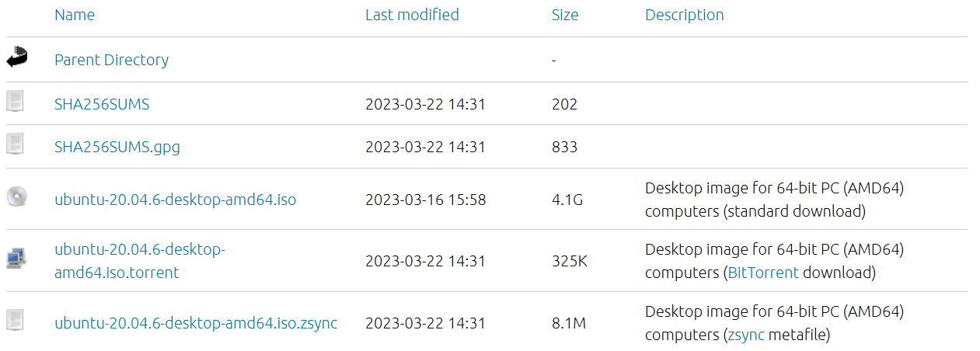Sort the listing by Description column
980x351 pixels.
click(684, 15)
